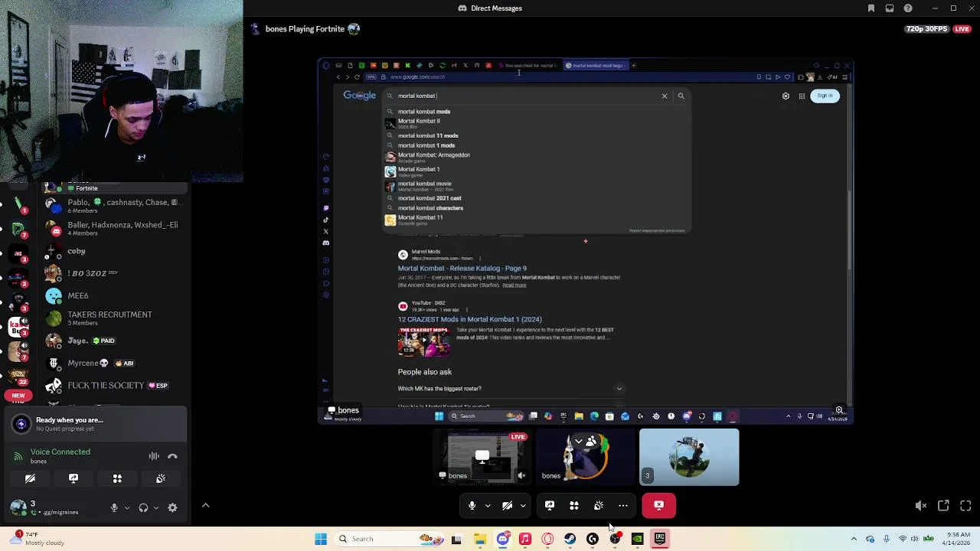Expand output device options beside headphones

156,507
